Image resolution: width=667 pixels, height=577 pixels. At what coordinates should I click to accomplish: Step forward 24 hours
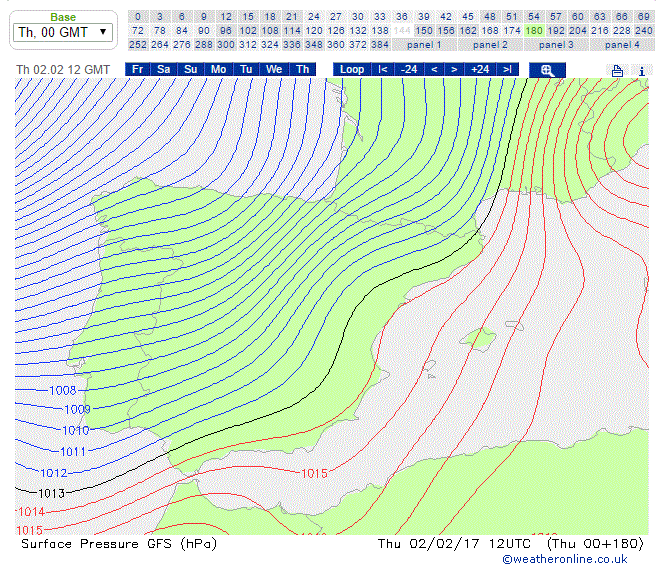480,69
